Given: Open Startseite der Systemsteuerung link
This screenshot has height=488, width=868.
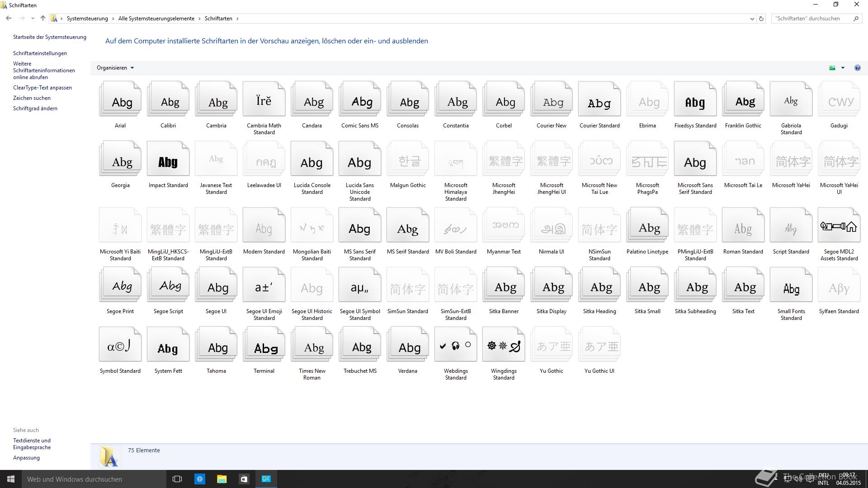Looking at the screenshot, I should click(50, 37).
